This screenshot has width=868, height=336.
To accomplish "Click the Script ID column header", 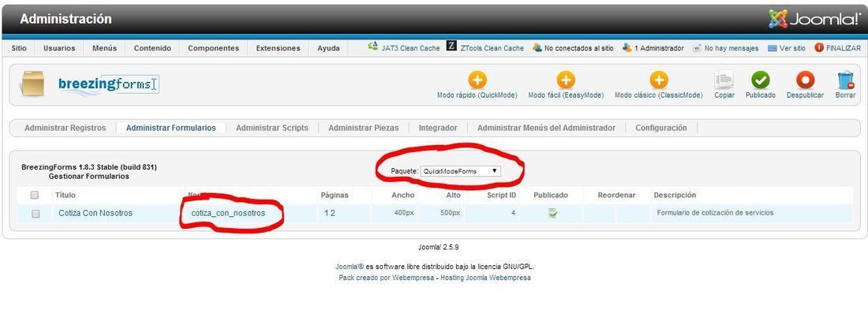I will click(x=502, y=196).
